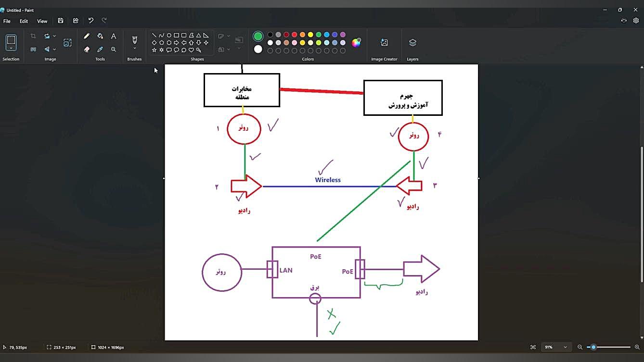Click the vertical scrollbar thumb
The height and width of the screenshot is (362, 644).
pyautogui.click(x=642, y=214)
